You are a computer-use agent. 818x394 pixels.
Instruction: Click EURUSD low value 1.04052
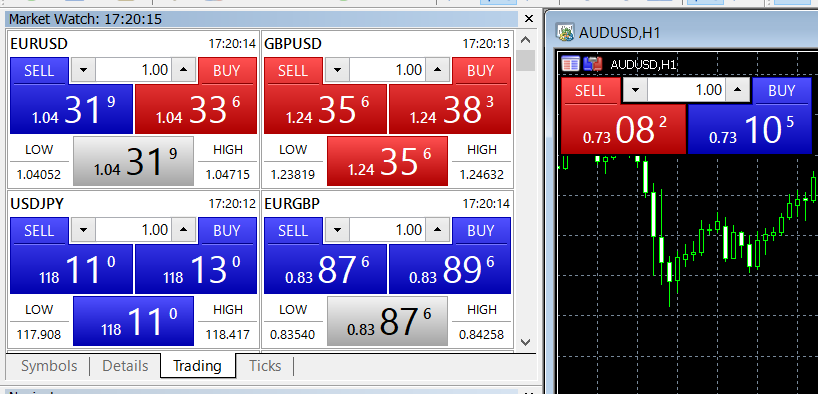(x=39, y=174)
